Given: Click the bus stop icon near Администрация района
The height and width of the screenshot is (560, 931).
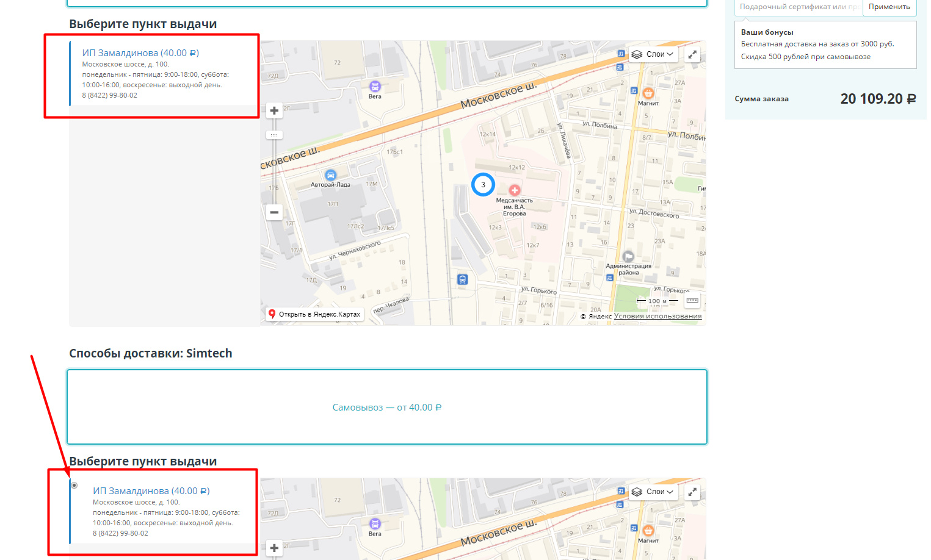Looking at the screenshot, I should pos(609,278).
